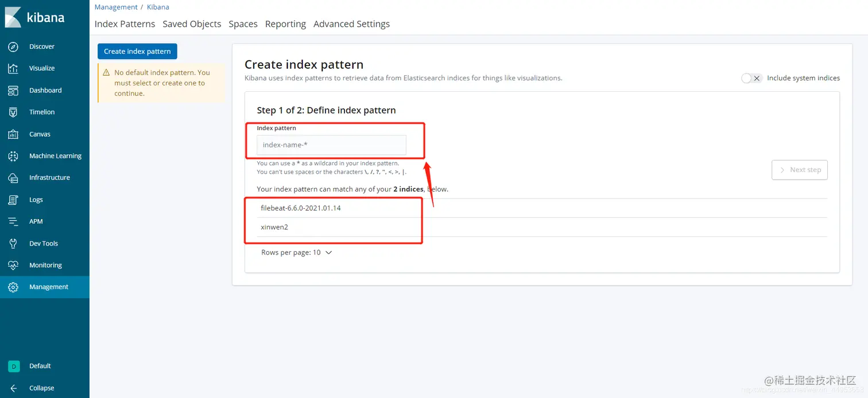Click Default space label
Viewport: 868px width, 398px height.
point(40,366)
